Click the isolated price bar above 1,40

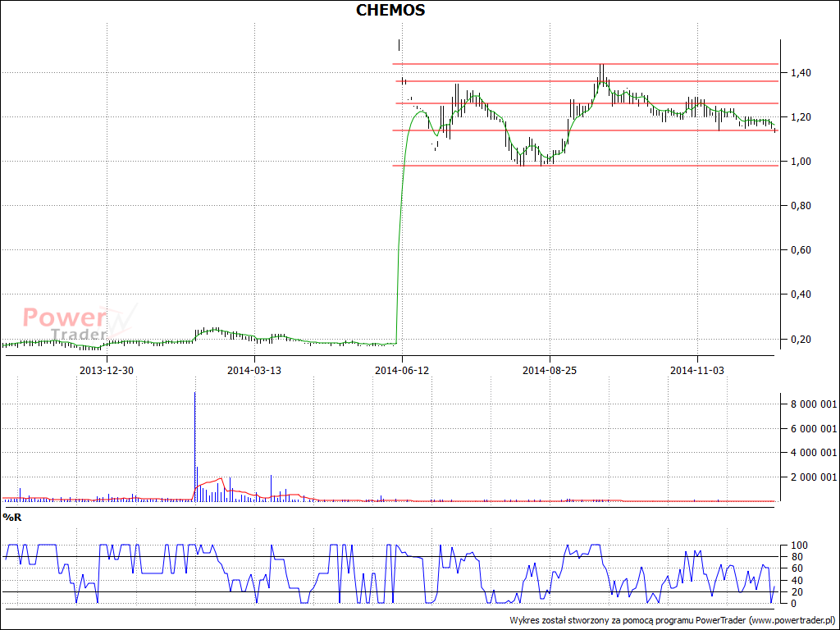399,45
